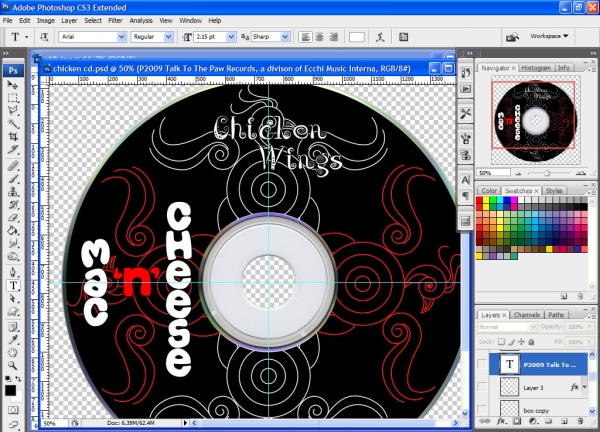Select the Eyedropper tool
The height and width of the screenshot is (432, 600).
tap(13, 340)
